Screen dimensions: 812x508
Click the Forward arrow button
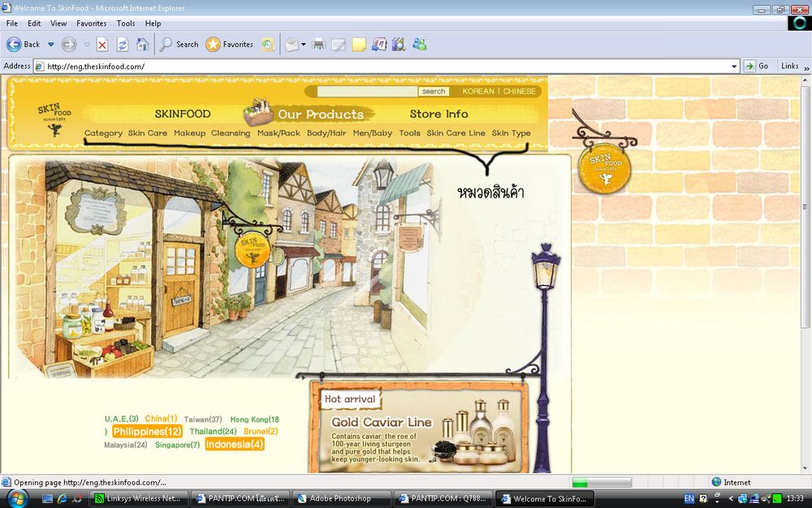click(x=69, y=45)
